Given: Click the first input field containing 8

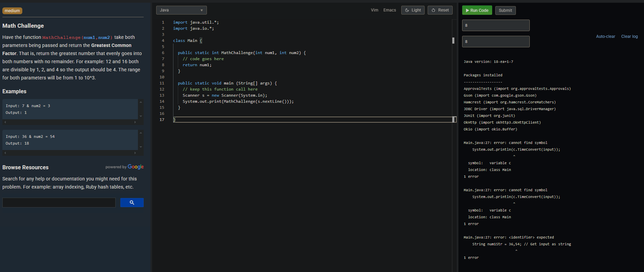Looking at the screenshot, I should coord(496,25).
